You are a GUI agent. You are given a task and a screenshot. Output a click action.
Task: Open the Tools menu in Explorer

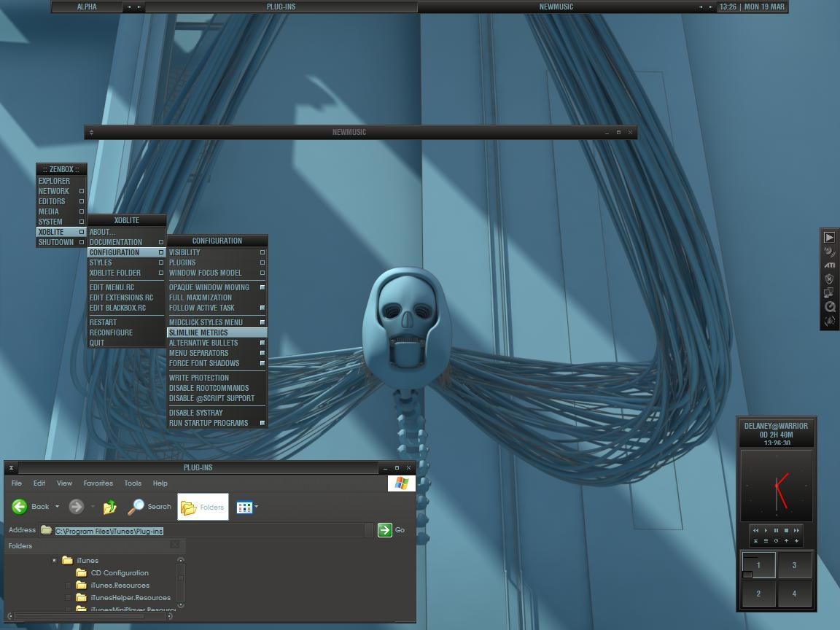(x=133, y=483)
